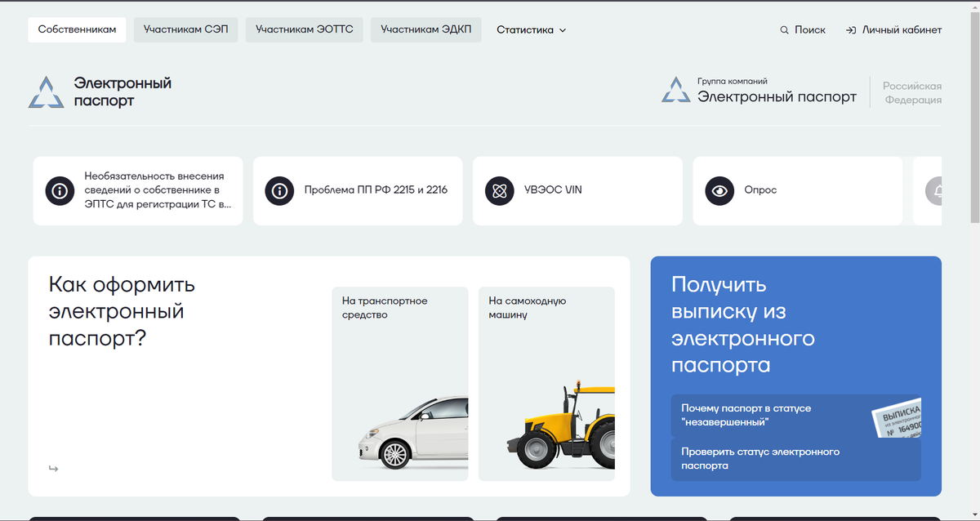This screenshot has height=521, width=980.
Task: Click Получить выписку из электронного паспорта heading
Action: [x=743, y=324]
